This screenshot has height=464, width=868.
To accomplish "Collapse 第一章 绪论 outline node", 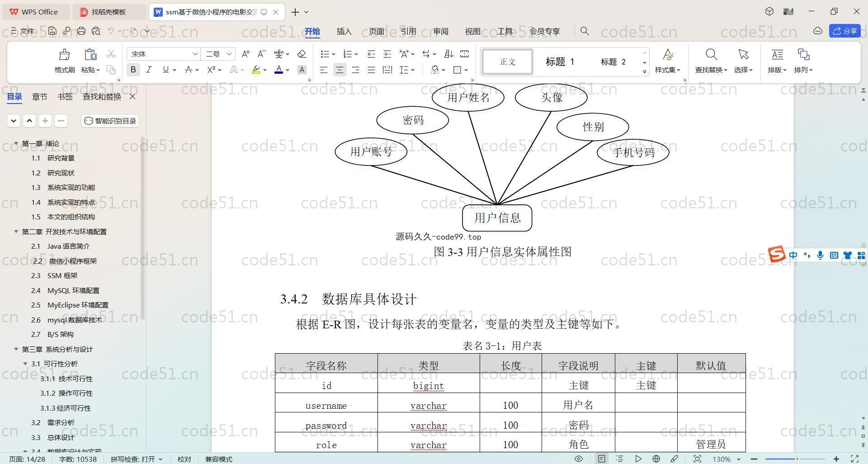I will [x=16, y=143].
